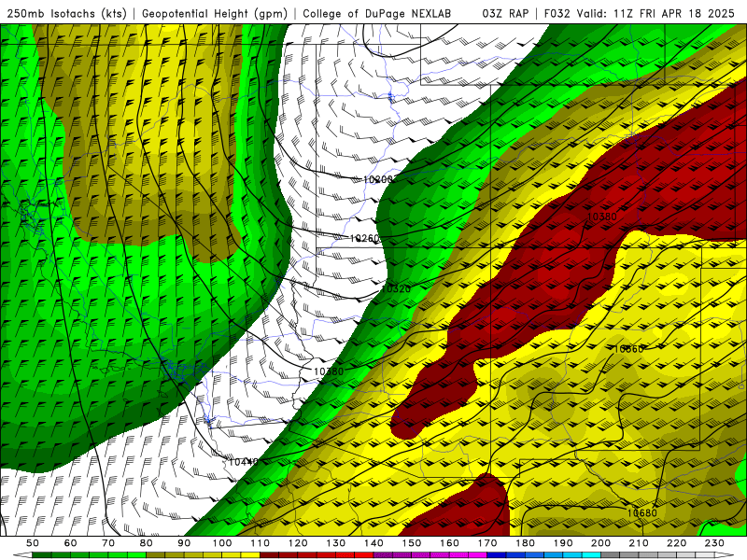
Task: Click the color scale value 70
Action: point(108,543)
